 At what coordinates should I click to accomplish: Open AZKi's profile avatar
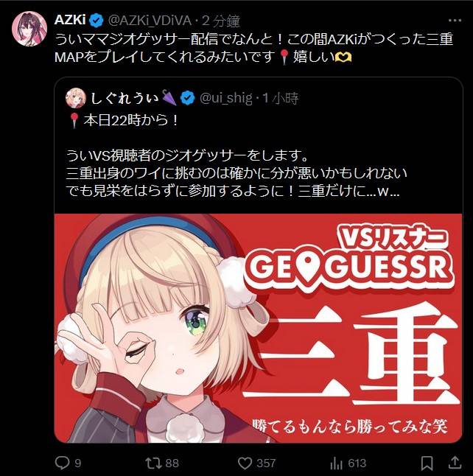(29, 29)
